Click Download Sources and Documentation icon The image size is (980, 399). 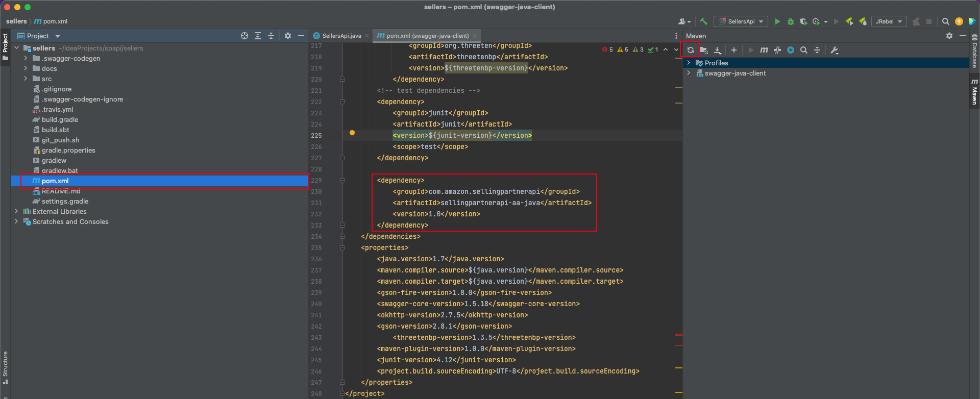coord(717,50)
